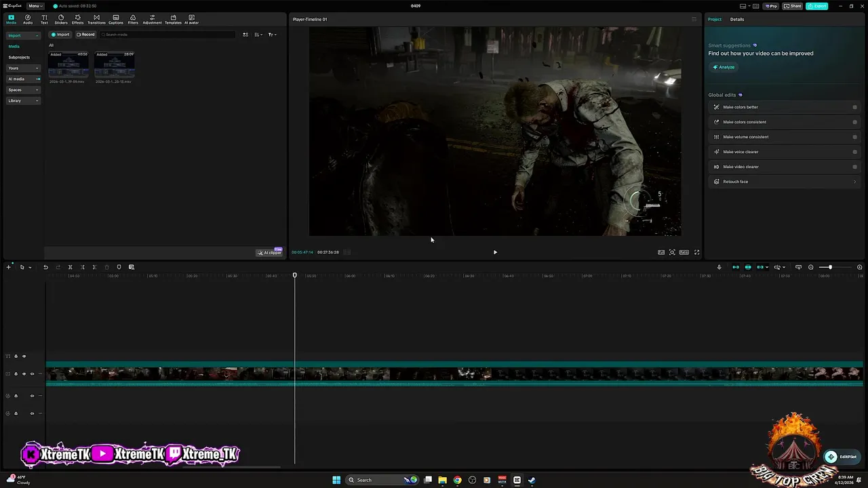Open the Player-Timeline panel options menu

pos(694,19)
